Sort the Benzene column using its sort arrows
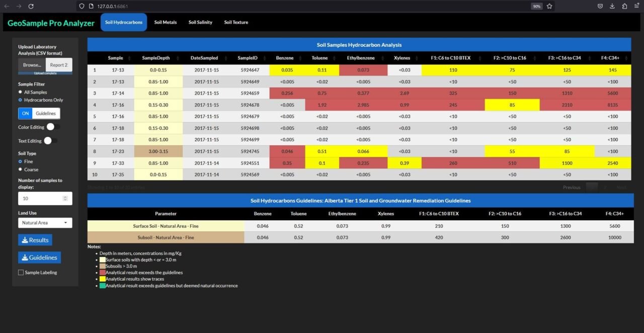Screen dimensions: 644x333 click(x=301, y=58)
